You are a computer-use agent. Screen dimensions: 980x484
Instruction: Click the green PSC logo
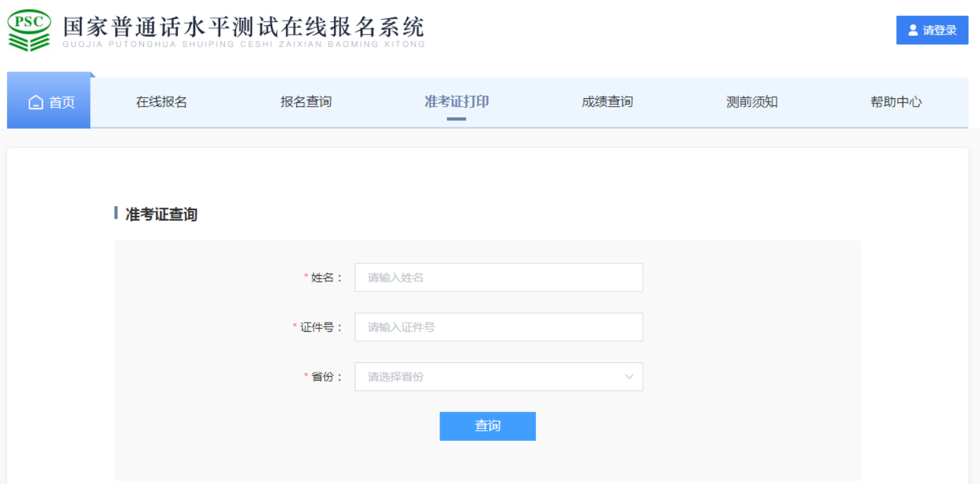pyautogui.click(x=29, y=31)
